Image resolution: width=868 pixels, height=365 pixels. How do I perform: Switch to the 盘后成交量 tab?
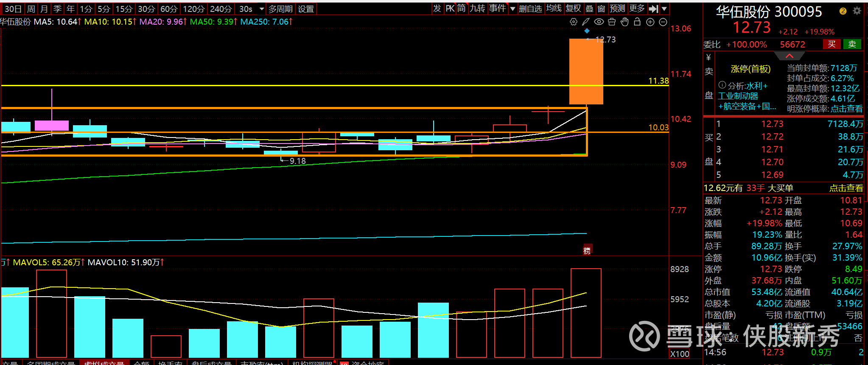[211, 363]
